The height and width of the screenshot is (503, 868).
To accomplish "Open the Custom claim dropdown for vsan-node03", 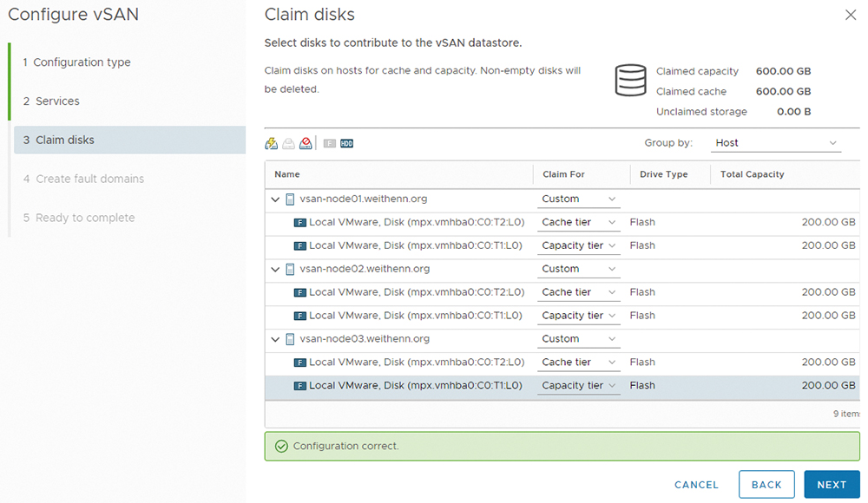I will pos(578,339).
